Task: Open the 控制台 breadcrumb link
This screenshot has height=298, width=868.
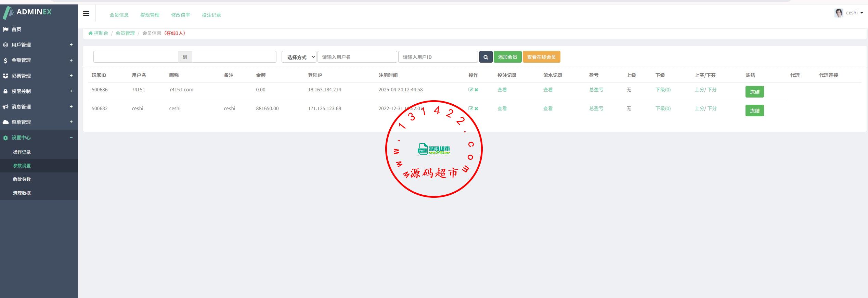Action: 101,33
